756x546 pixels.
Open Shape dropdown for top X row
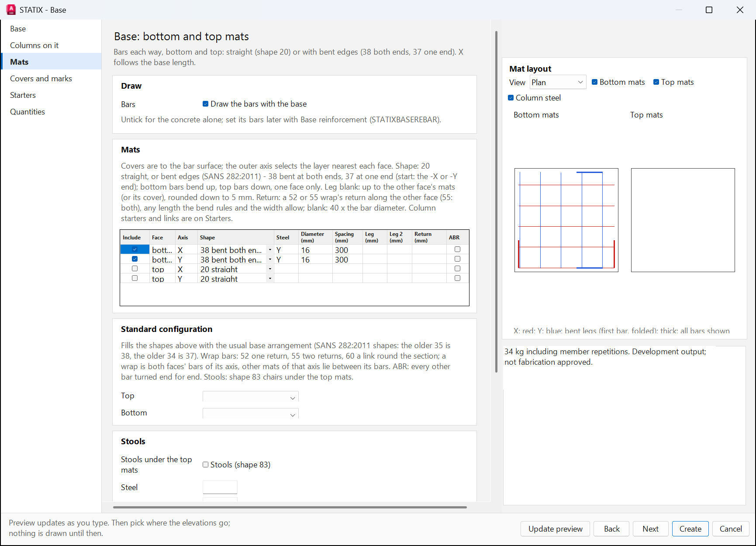(270, 269)
